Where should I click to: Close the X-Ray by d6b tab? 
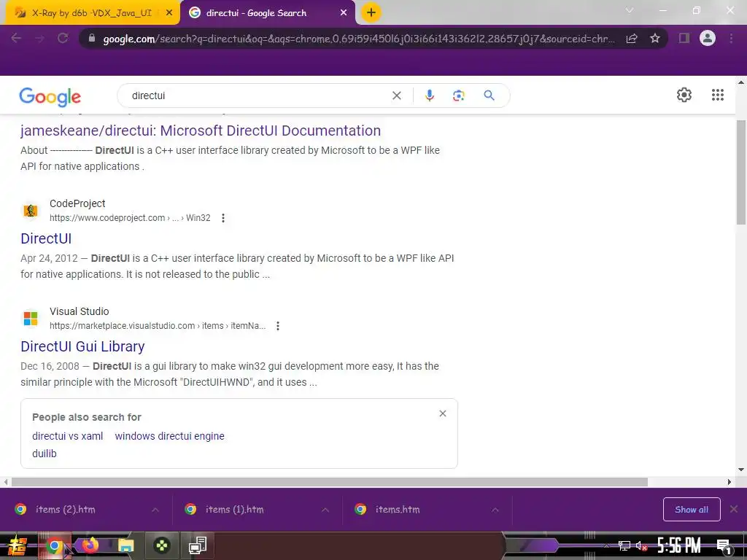[x=169, y=13]
